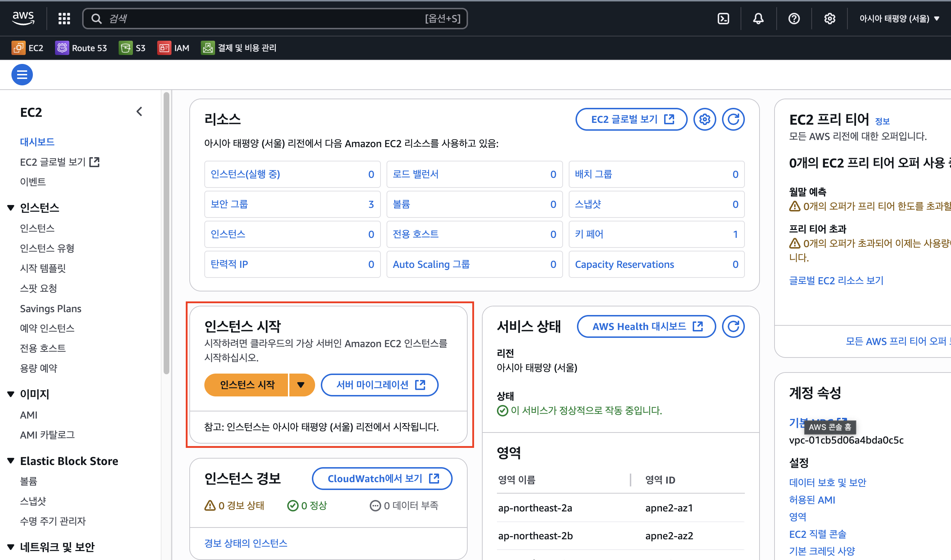This screenshot has width=951, height=560.
Task: Open the 보안 그룹 resource link
Action: 229,204
